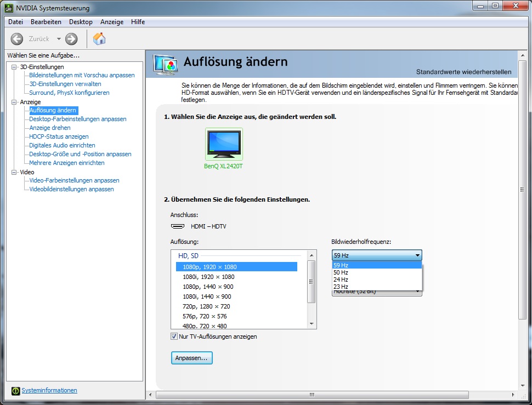Open the Anzeige menu
The height and width of the screenshot is (405, 532).
point(112,22)
